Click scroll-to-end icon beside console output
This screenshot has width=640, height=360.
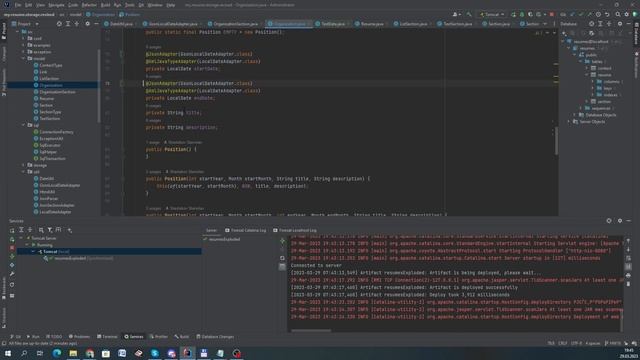tap(628, 267)
